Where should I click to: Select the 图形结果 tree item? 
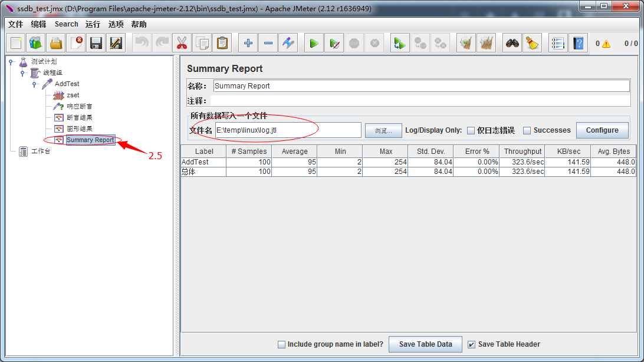point(79,129)
